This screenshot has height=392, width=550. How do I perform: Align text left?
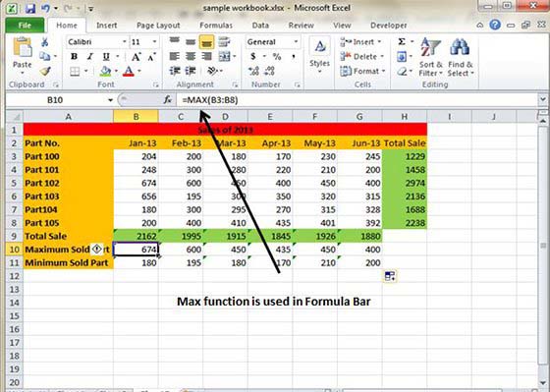pyautogui.click(x=175, y=57)
